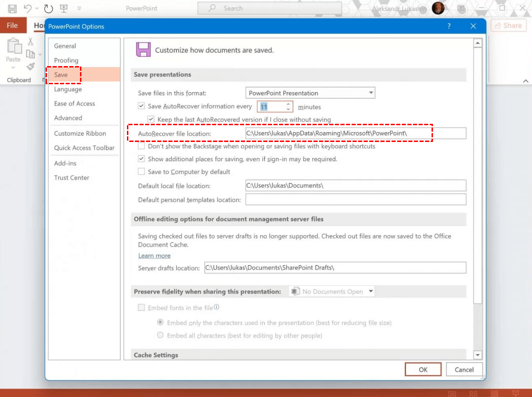Close the PowerPoint Options dialog
Image resolution: width=532 pixels, height=397 pixels.
point(473,26)
